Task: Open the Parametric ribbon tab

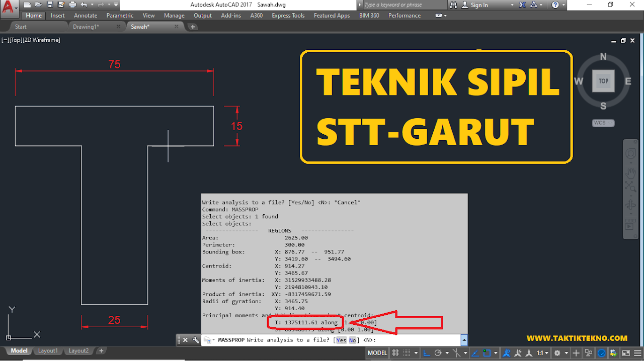Action: [x=120, y=16]
